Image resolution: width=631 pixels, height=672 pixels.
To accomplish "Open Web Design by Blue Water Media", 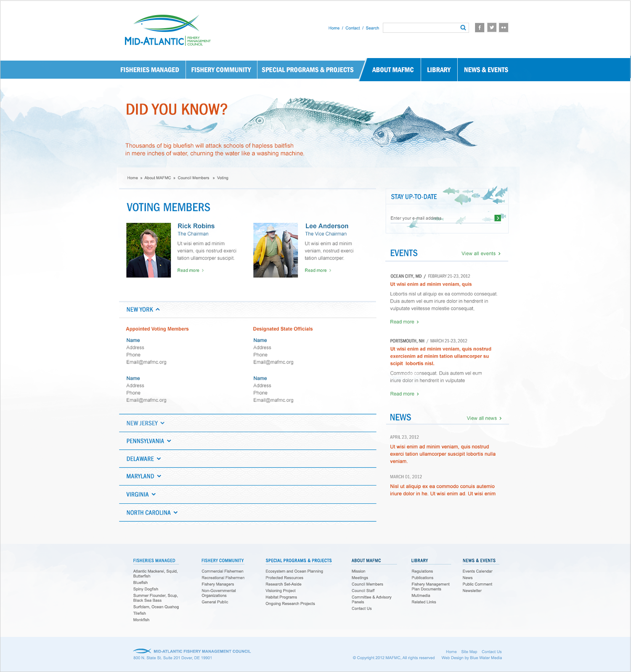I will point(472,658).
